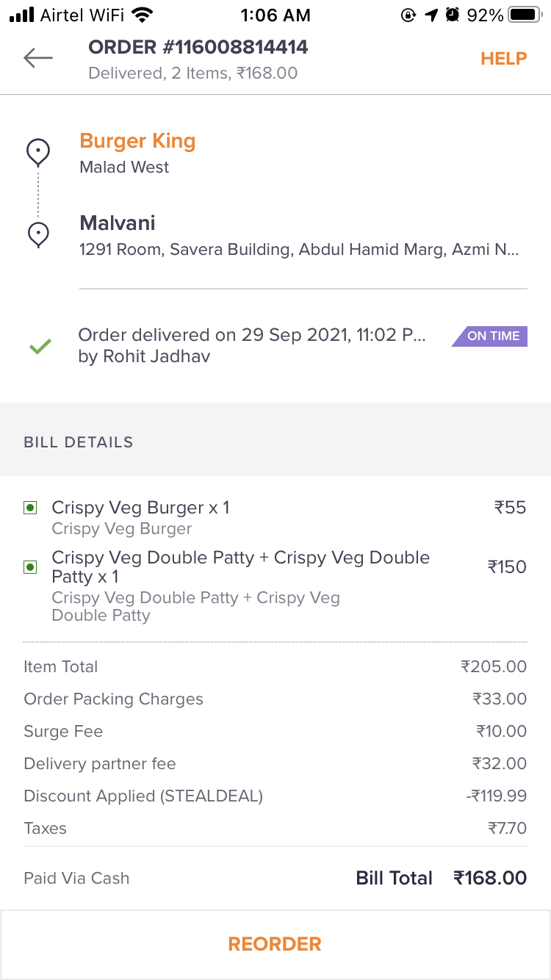Open the Burger King restaurant name link
The width and height of the screenshot is (551, 980).
[137, 141]
